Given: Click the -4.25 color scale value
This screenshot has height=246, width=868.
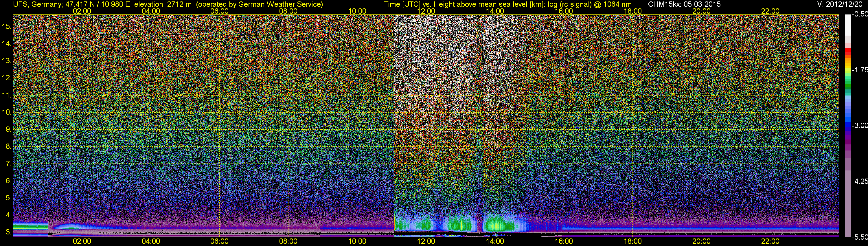Looking at the screenshot, I should (860, 181).
